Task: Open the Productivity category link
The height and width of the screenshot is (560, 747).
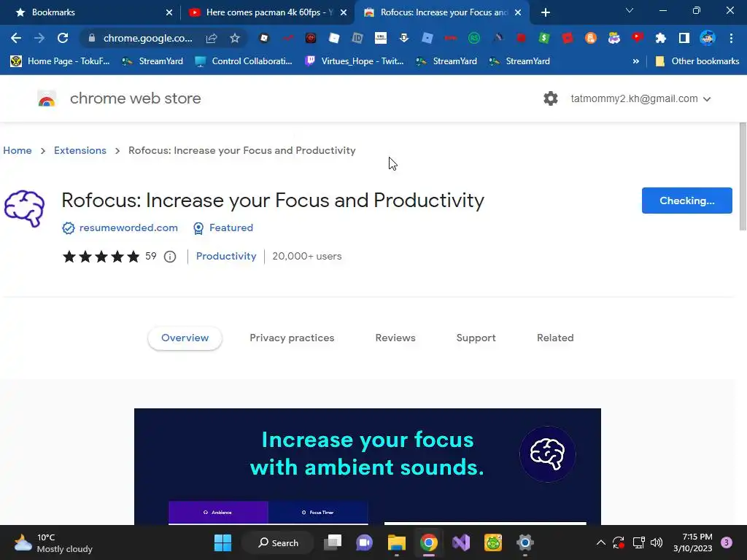Action: point(226,256)
